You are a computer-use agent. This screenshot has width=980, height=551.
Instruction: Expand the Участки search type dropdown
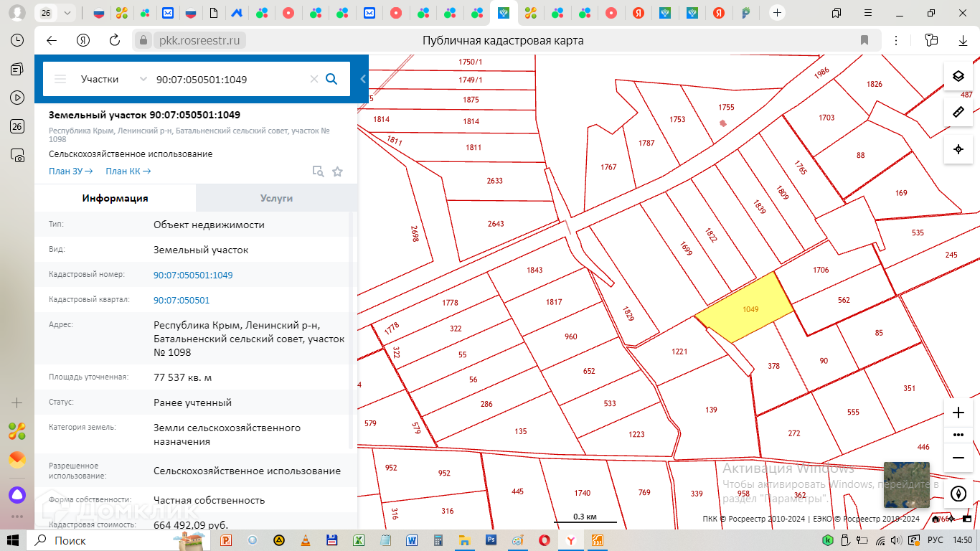point(143,79)
